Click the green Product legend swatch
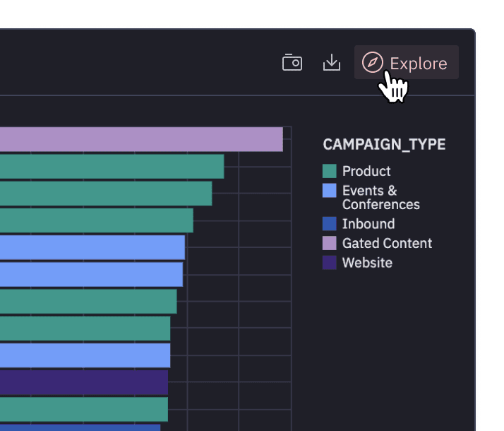The image size is (504, 431). pos(329,171)
